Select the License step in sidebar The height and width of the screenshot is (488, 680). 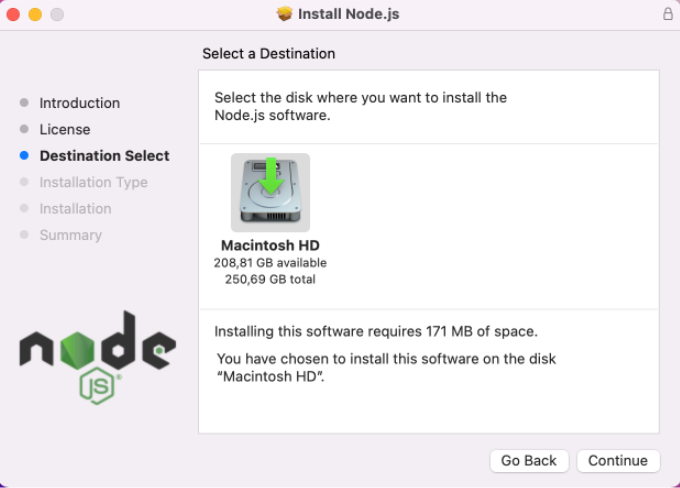(x=65, y=130)
